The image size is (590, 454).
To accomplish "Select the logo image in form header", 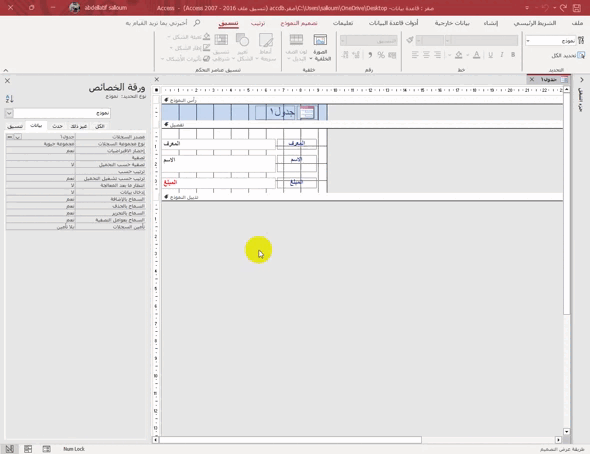I will 307,112.
